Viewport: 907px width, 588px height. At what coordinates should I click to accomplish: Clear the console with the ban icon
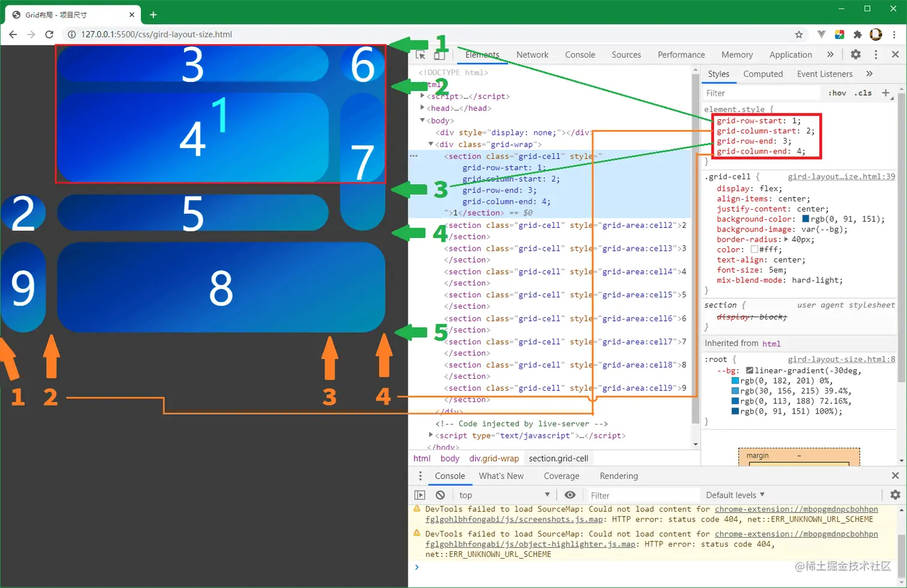point(440,494)
